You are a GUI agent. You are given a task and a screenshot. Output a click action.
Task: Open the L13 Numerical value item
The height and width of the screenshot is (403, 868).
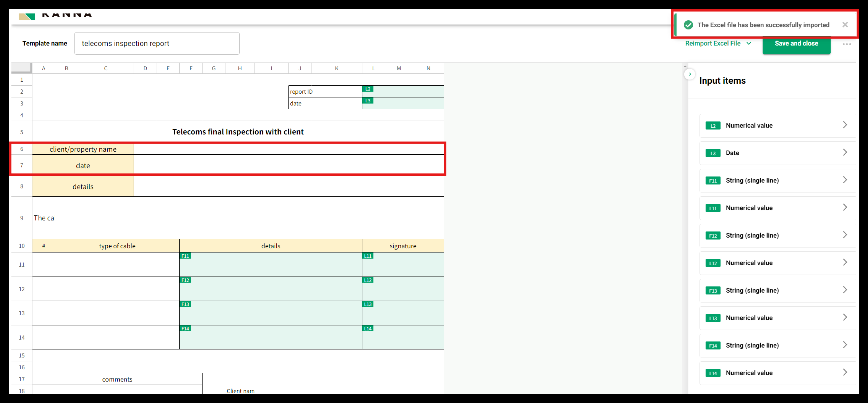[x=777, y=318]
